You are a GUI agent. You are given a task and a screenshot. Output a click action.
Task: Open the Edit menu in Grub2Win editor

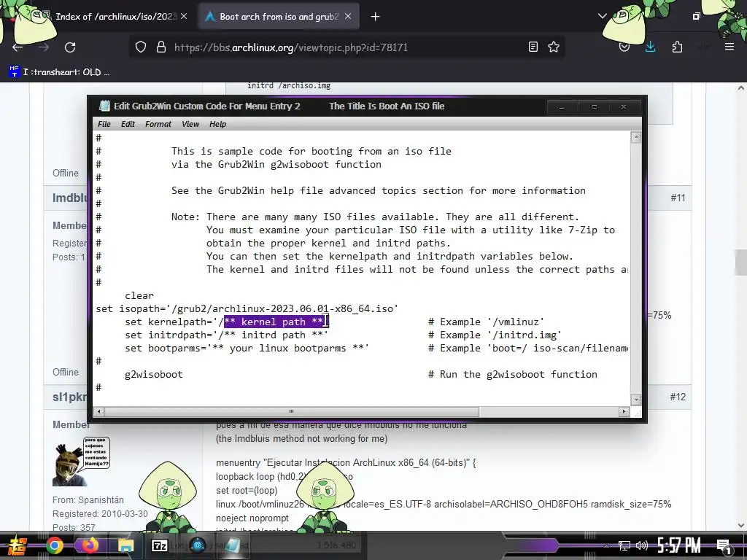coord(128,124)
